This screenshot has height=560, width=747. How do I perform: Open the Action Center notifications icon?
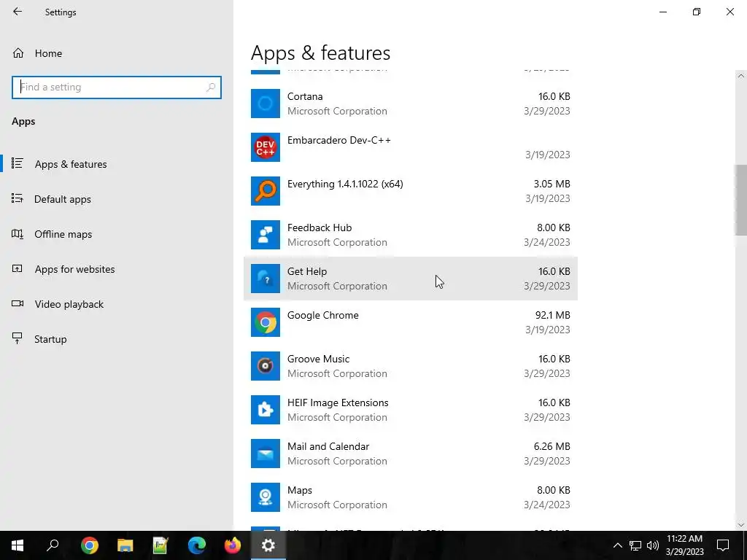[723, 545]
